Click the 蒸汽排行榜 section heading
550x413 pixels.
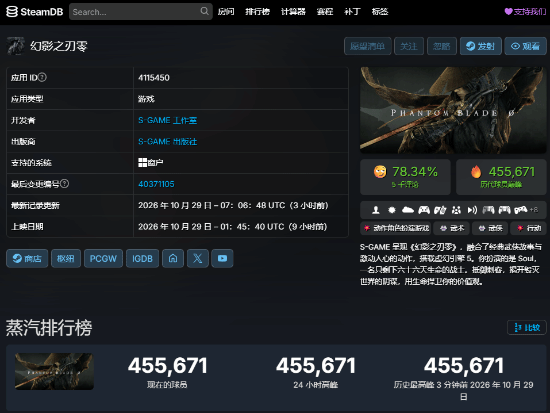point(49,327)
